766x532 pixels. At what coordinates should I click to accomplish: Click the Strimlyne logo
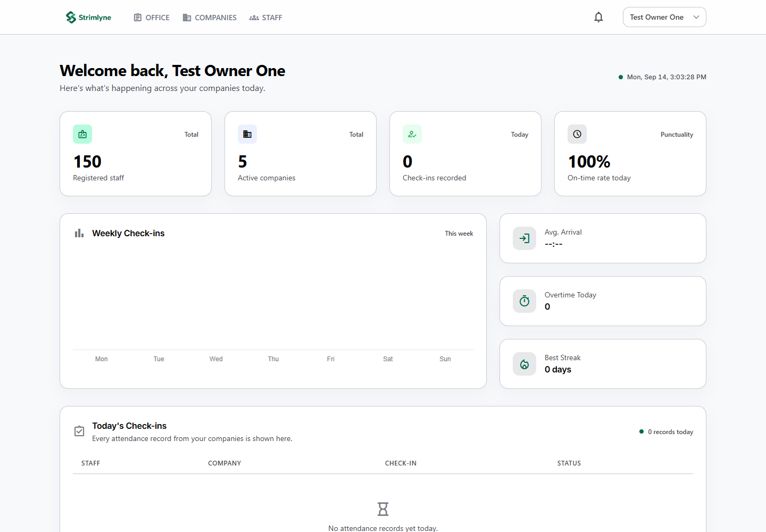click(x=88, y=18)
